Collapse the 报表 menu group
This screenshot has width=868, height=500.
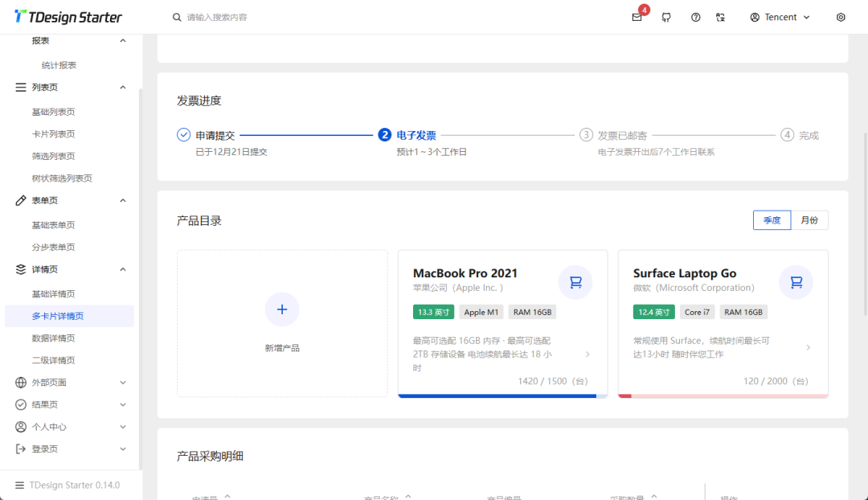(123, 41)
